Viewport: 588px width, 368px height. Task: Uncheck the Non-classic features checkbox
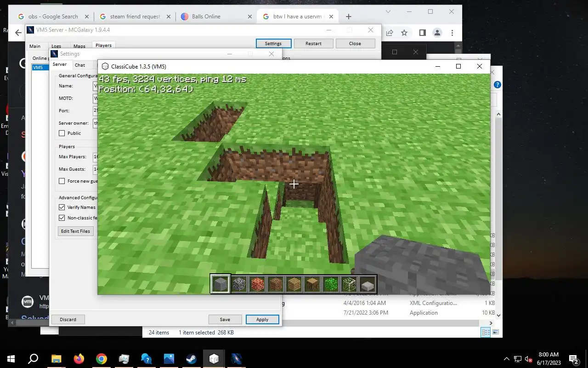tap(62, 218)
